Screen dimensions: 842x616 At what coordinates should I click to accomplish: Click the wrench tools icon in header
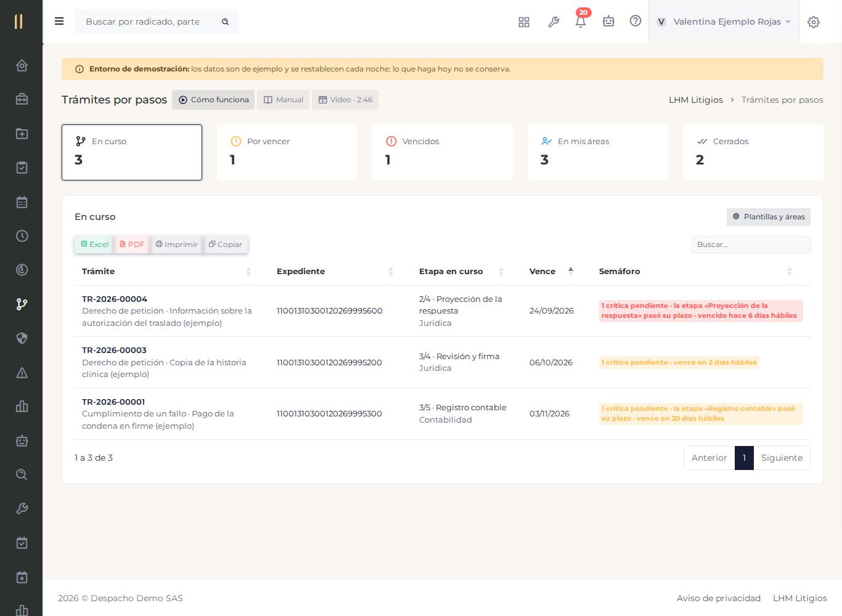tap(554, 22)
